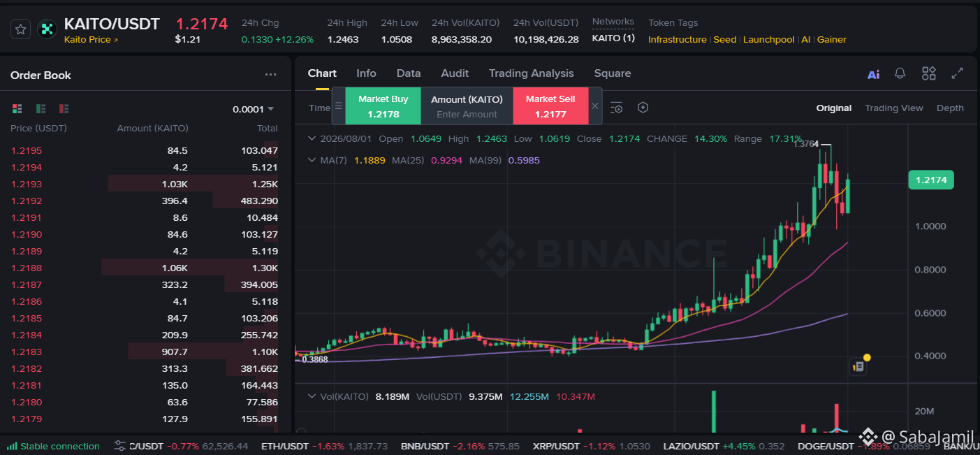Image resolution: width=980 pixels, height=455 pixels.
Task: Select the 1.2179 ask price row
Action: point(145,419)
